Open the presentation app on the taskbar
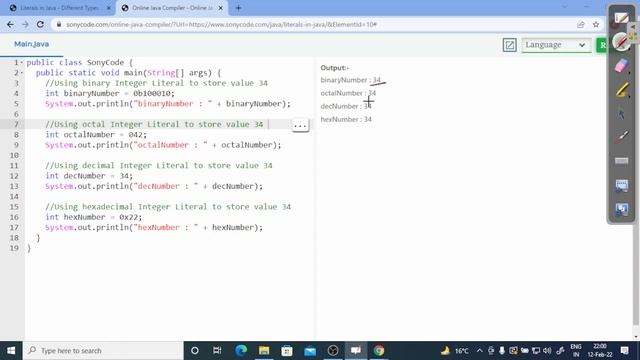 coord(356,351)
